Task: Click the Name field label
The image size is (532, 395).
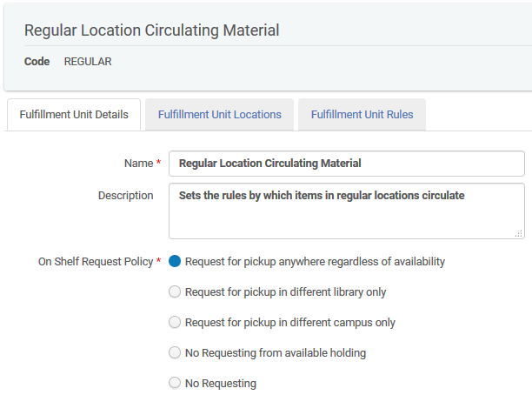Action: [138, 163]
